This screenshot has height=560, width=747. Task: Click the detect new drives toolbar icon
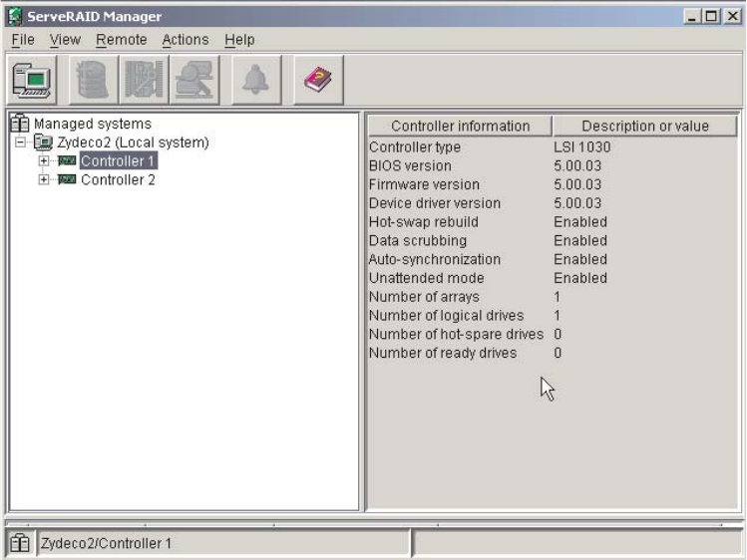(194, 80)
